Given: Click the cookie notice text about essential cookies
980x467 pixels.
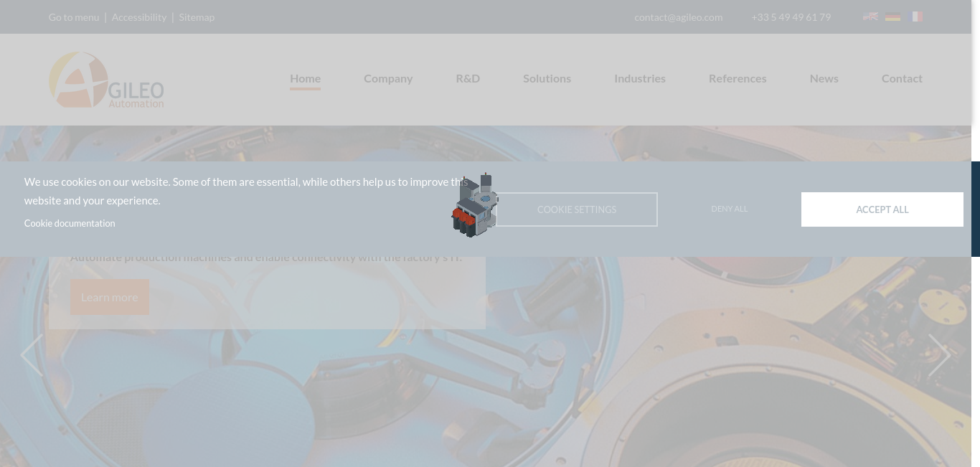Looking at the screenshot, I should pos(246,191).
